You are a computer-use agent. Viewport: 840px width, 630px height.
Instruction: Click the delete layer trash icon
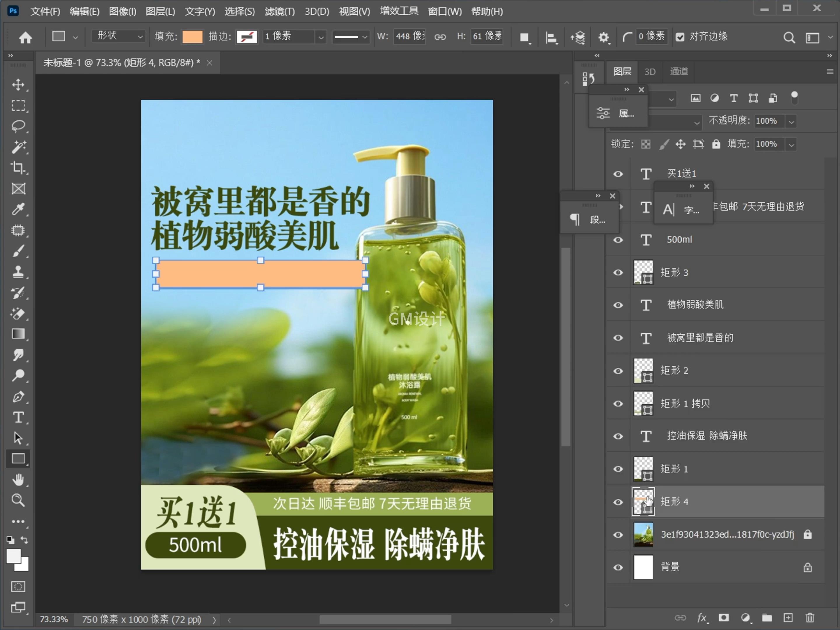[x=810, y=618]
